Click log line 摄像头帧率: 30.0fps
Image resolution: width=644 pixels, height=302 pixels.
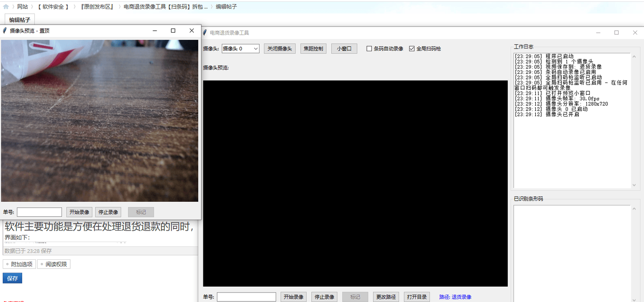557,98
